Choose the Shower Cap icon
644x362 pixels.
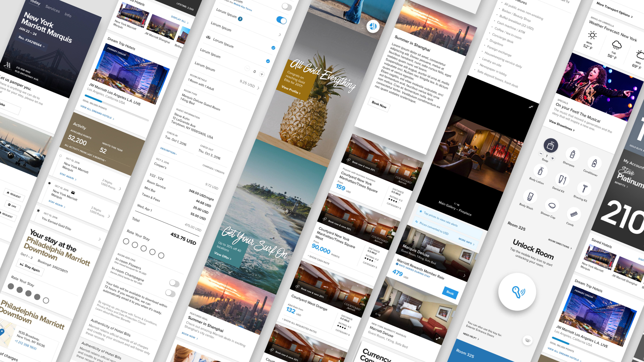click(552, 206)
